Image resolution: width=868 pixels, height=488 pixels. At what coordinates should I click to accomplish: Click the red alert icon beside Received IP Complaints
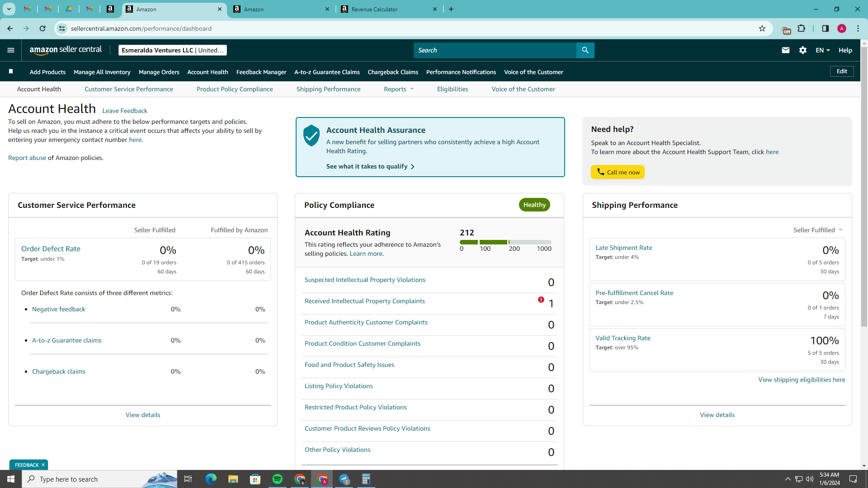point(541,300)
